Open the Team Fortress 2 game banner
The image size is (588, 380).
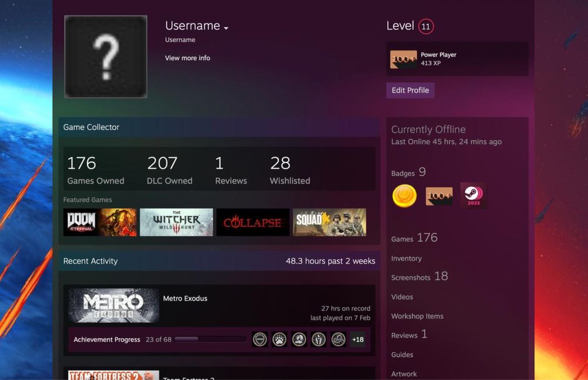[x=113, y=375]
